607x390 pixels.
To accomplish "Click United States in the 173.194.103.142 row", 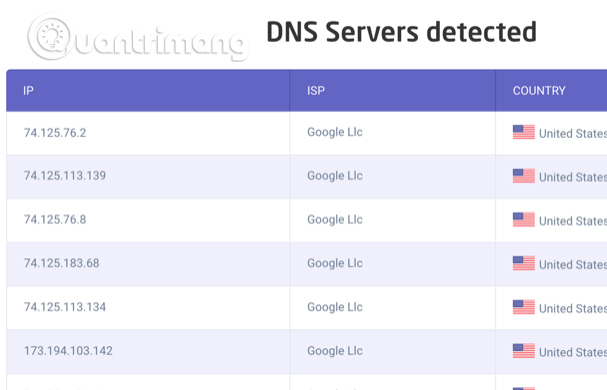I will click(573, 352).
